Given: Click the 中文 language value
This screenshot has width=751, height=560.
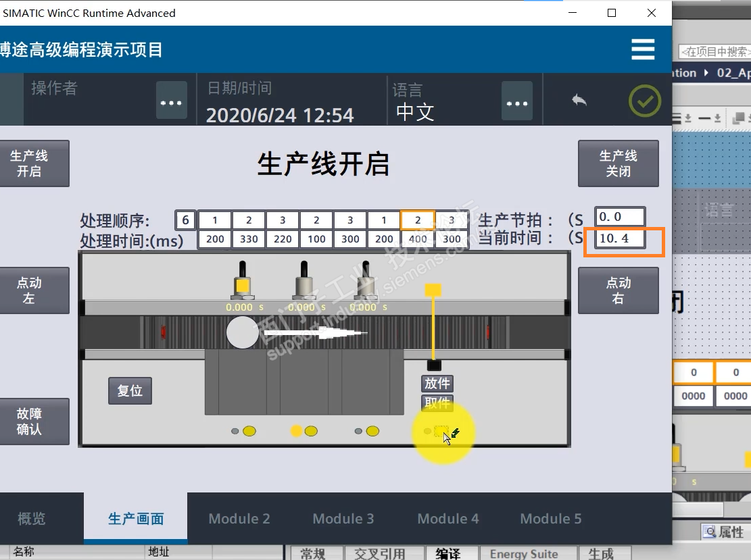Looking at the screenshot, I should (x=415, y=113).
